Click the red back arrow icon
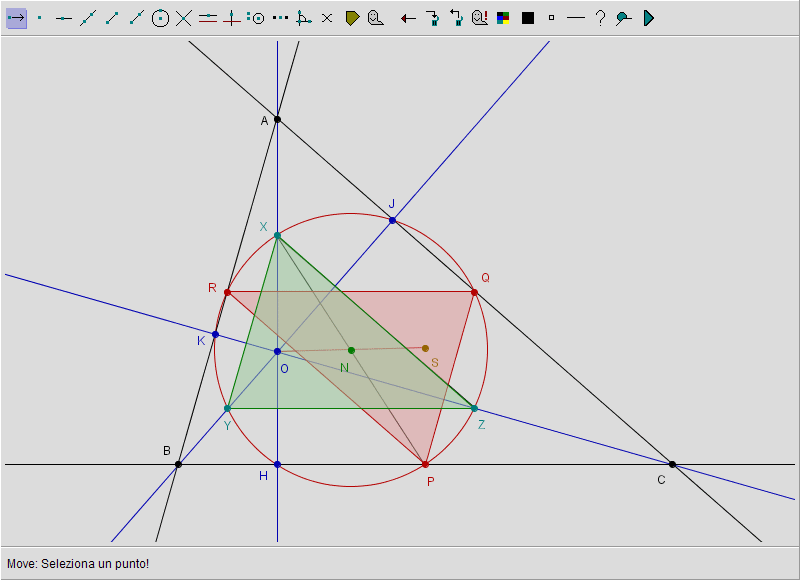The width and height of the screenshot is (800, 580). pyautogui.click(x=408, y=19)
